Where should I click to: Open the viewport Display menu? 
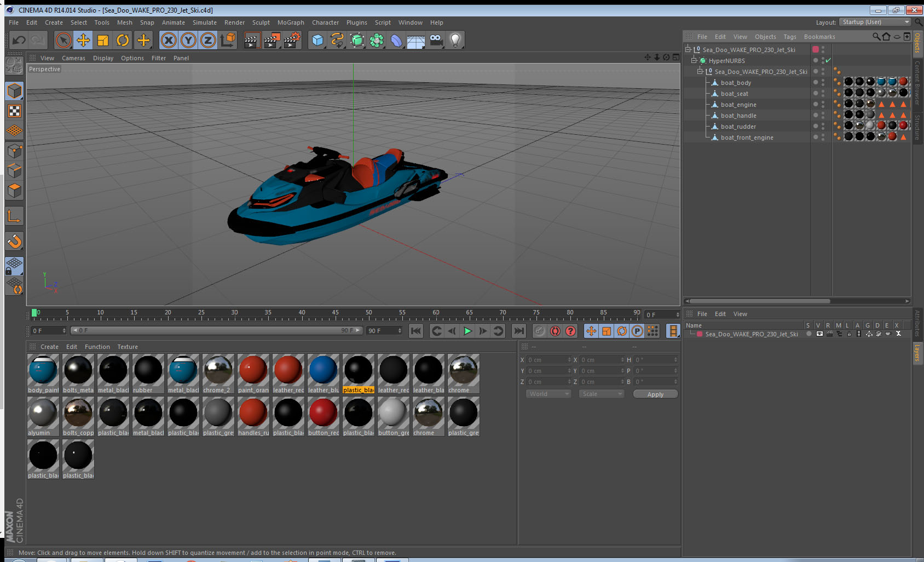point(103,58)
